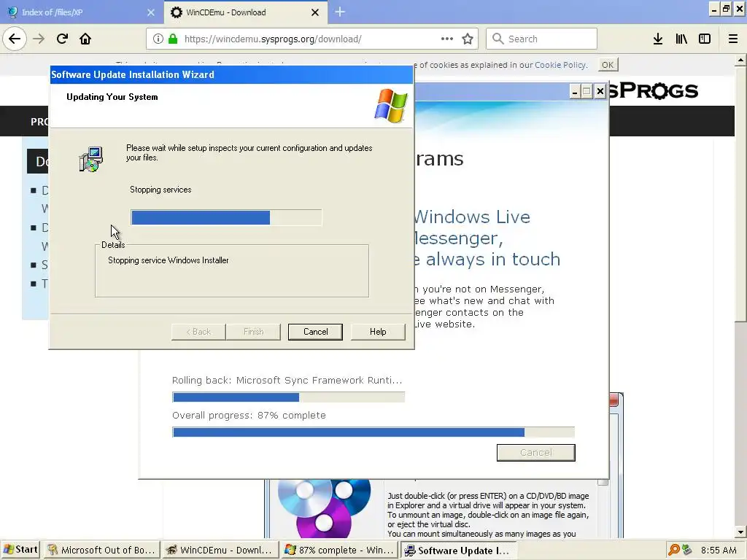Open site information icon in address bar
Viewport: 747px width, 560px height.
click(x=158, y=39)
